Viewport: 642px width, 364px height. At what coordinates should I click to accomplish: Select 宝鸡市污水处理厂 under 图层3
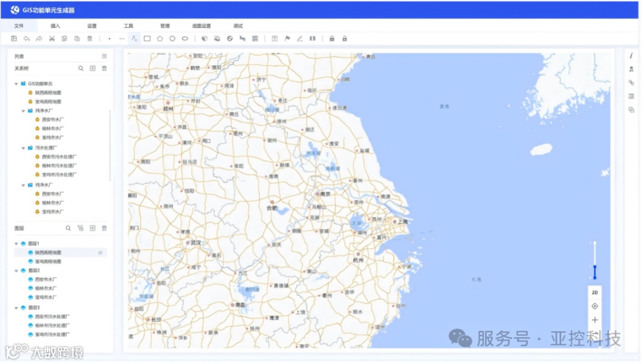point(52,334)
